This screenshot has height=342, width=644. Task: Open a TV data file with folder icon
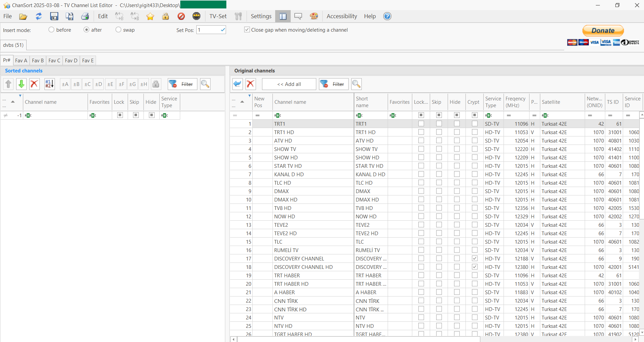(23, 16)
